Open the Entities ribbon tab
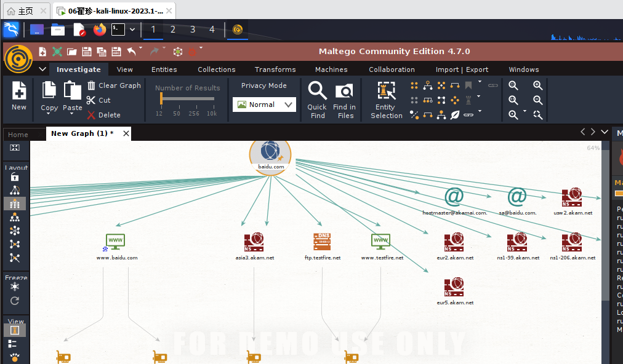 pyautogui.click(x=164, y=69)
